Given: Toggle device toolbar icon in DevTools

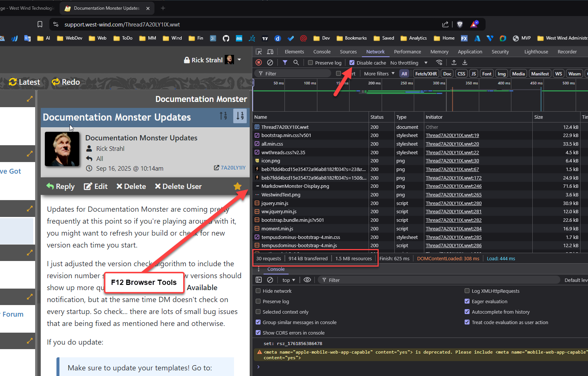Looking at the screenshot, I should (x=270, y=52).
